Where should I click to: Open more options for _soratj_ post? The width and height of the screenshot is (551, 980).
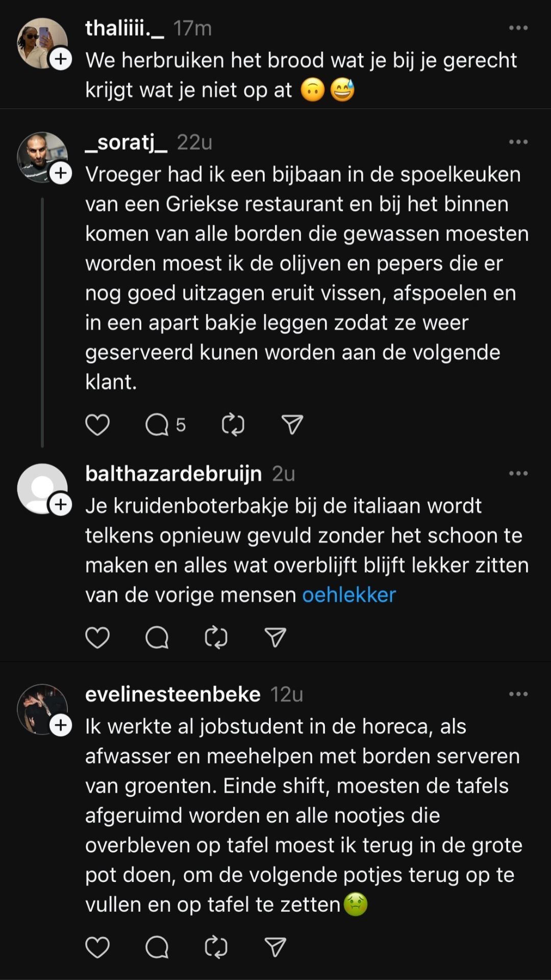(518, 142)
